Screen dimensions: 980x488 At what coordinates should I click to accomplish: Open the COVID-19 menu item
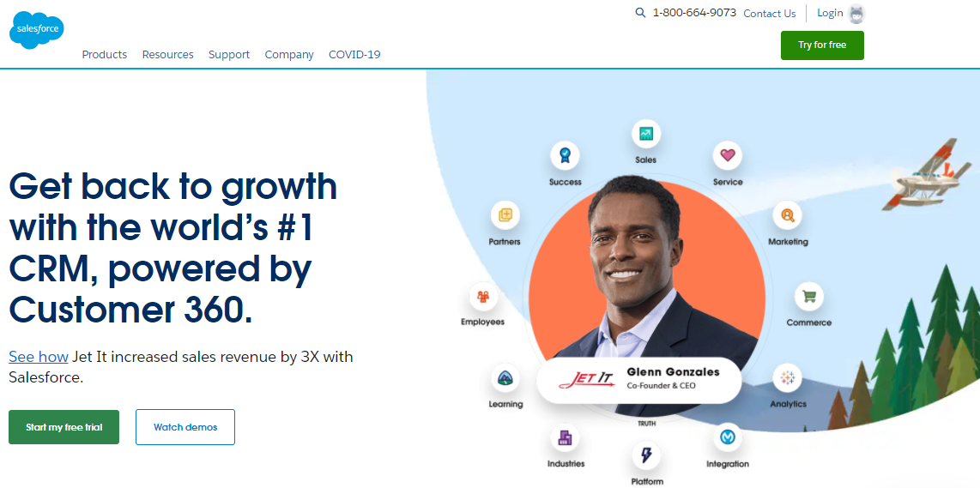coord(354,54)
